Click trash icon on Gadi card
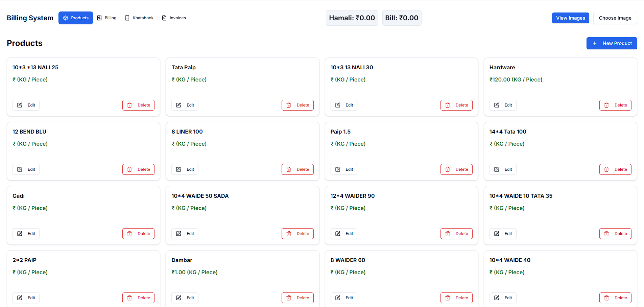Viewport: 644px width, 307px height. [x=129, y=234]
